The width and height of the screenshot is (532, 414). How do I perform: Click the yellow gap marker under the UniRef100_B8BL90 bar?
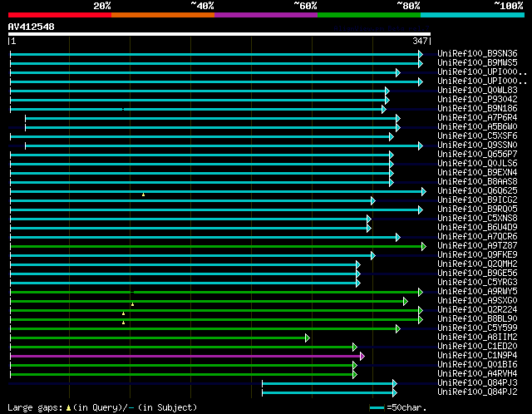[x=124, y=323]
